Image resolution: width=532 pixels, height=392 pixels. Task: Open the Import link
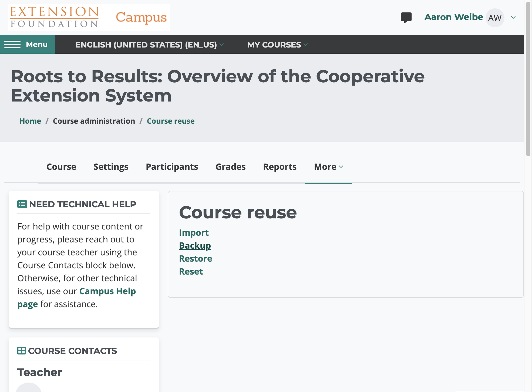(x=194, y=233)
